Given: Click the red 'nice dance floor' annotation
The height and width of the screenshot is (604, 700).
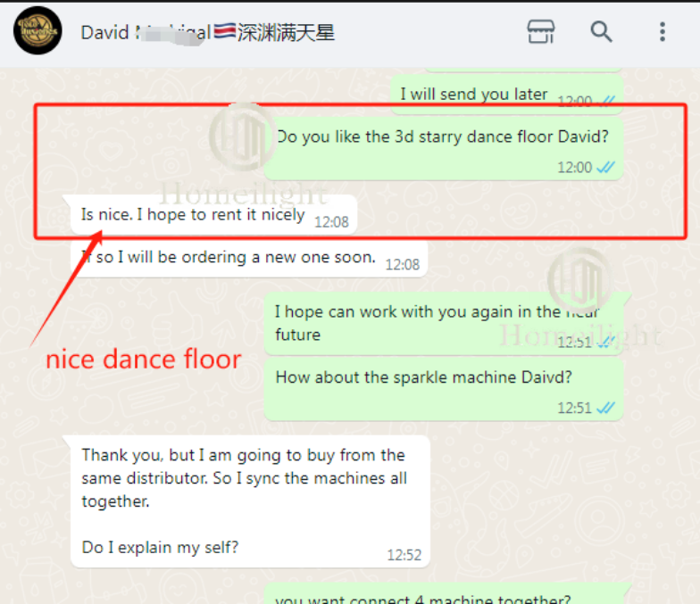Looking at the screenshot, I should click(x=143, y=359).
